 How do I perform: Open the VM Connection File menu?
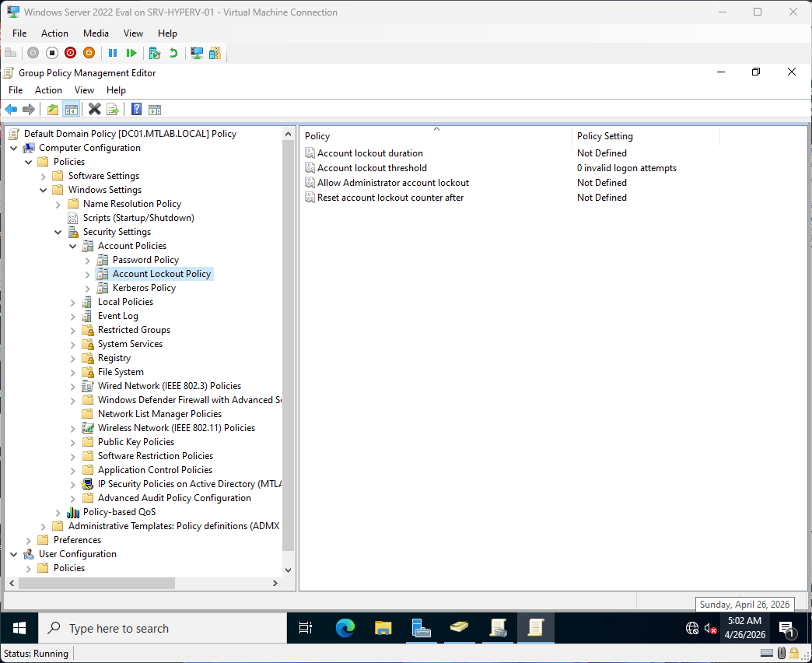click(19, 33)
